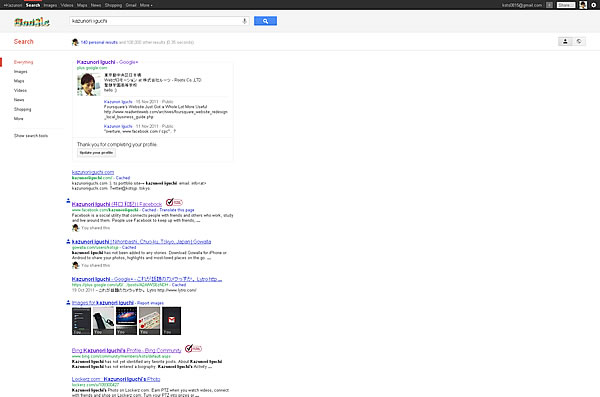
Task: Select Videos in left sidebar
Action: tap(20, 90)
